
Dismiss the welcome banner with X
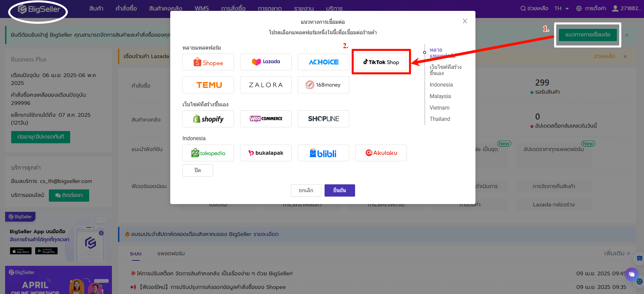click(627, 35)
